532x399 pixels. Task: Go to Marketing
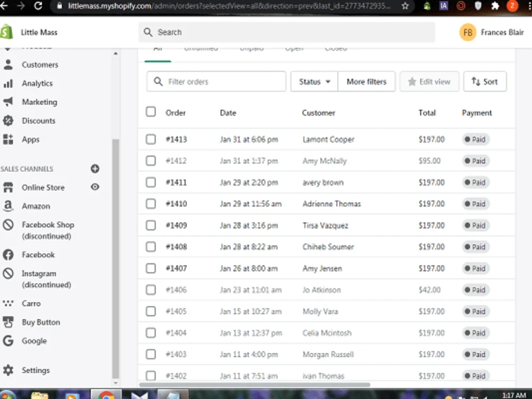point(39,102)
